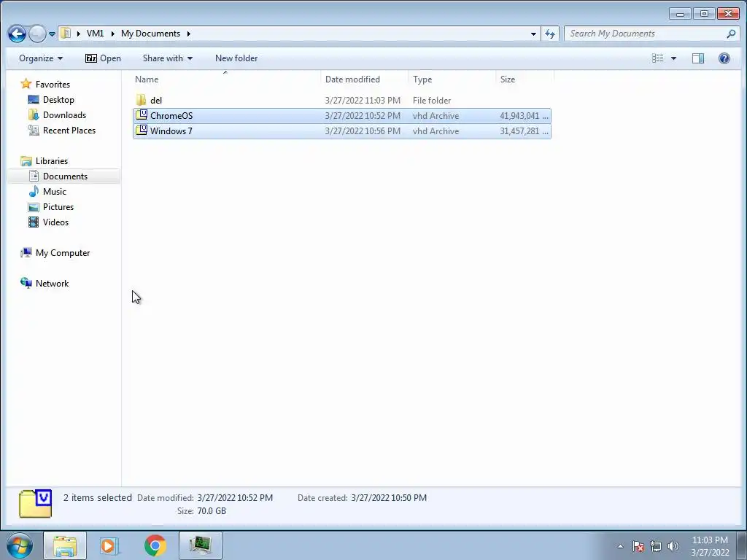Screen dimensions: 747x560
Task: Show the preview pane
Action: pos(698,58)
